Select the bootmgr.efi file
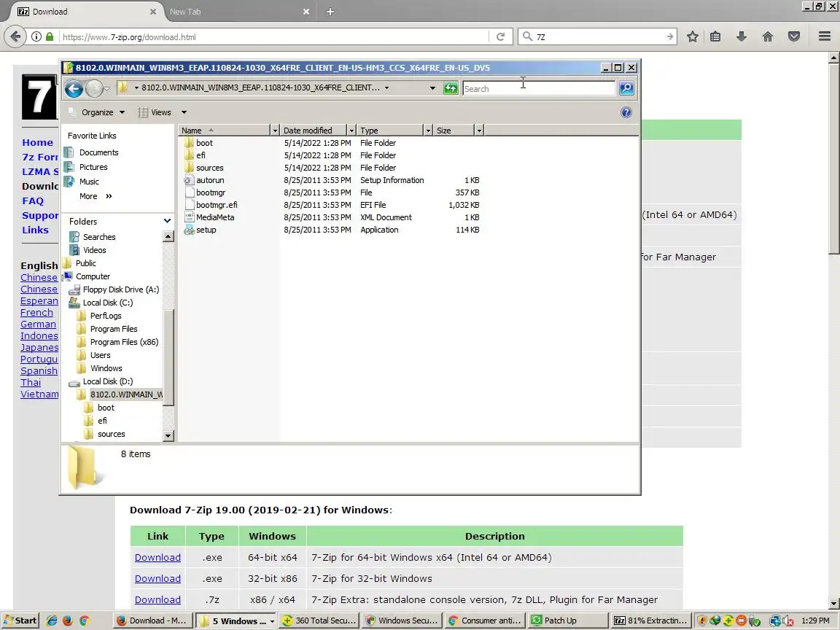The image size is (840, 630). click(217, 205)
